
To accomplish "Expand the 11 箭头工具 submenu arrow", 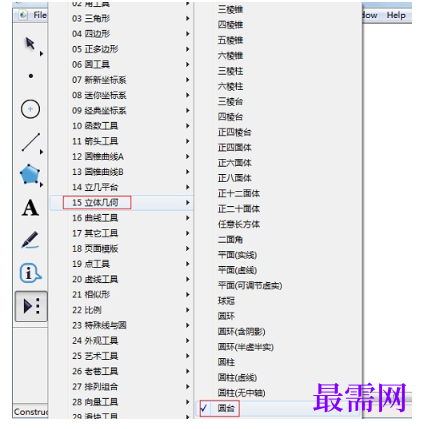I will (x=188, y=141).
